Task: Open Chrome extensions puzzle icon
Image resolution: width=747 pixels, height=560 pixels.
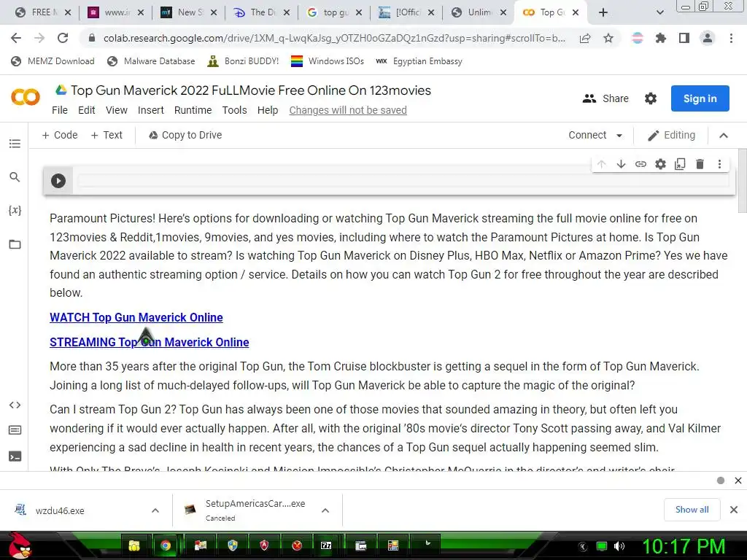Action: pos(660,38)
